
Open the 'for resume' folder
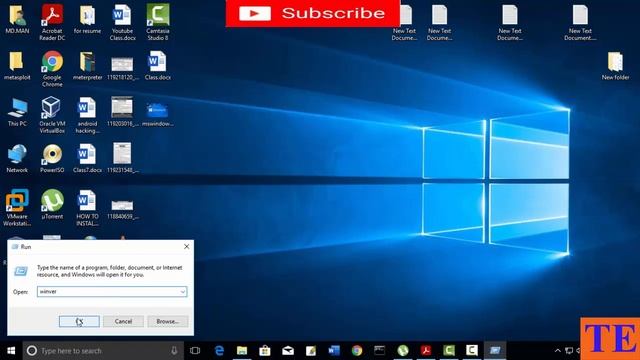[87, 20]
